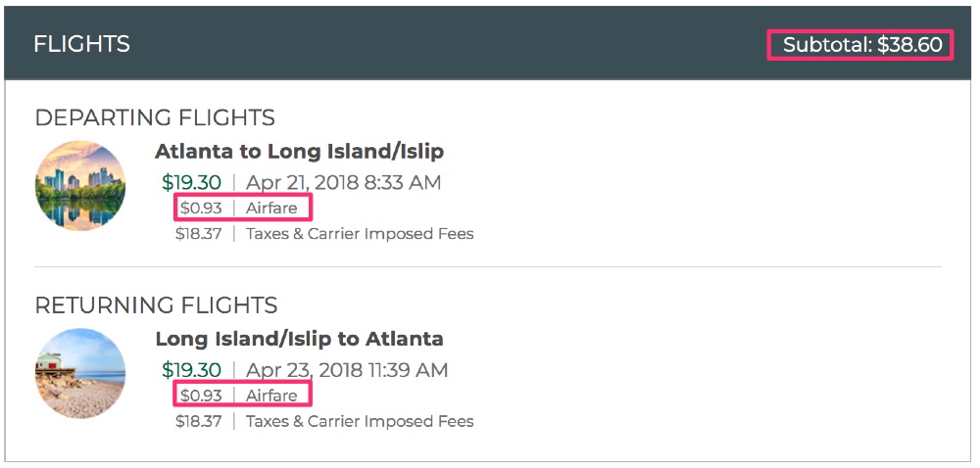Click the Airfare label under the returning flight
980x468 pixels.
click(x=271, y=396)
